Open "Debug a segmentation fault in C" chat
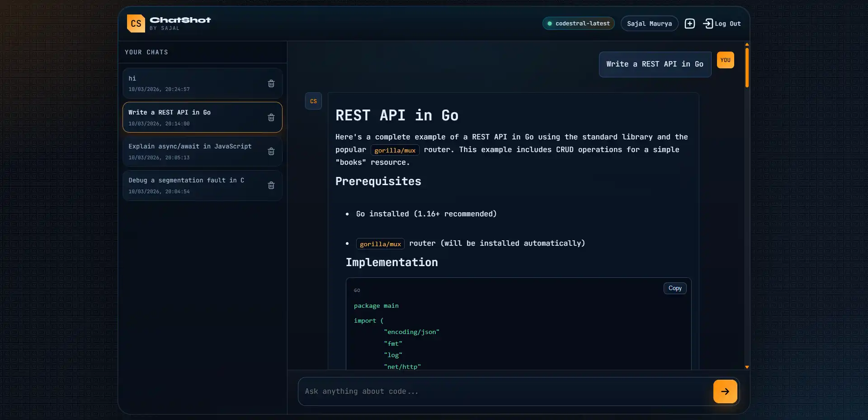The height and width of the screenshot is (420, 868). [202, 185]
